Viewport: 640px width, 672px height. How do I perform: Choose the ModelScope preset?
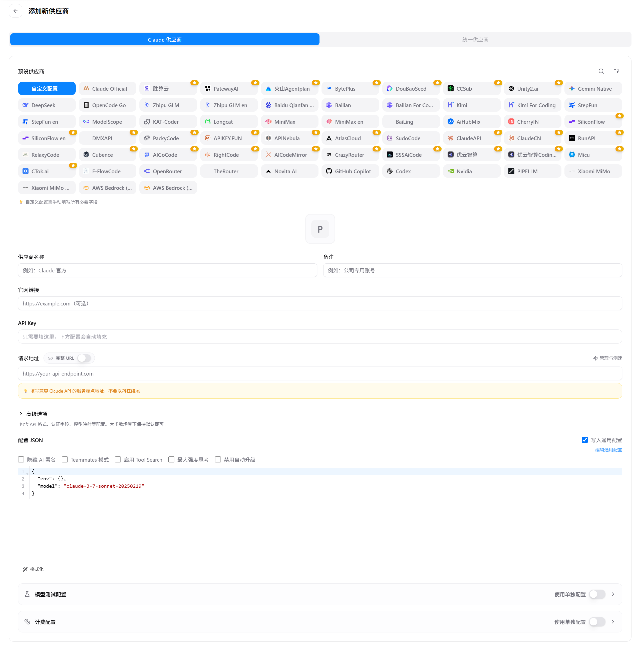[108, 122]
